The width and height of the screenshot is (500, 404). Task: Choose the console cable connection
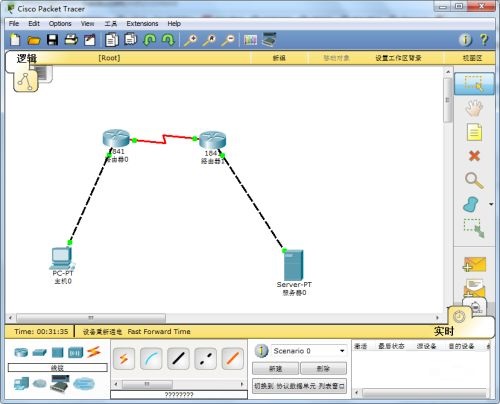(x=151, y=359)
